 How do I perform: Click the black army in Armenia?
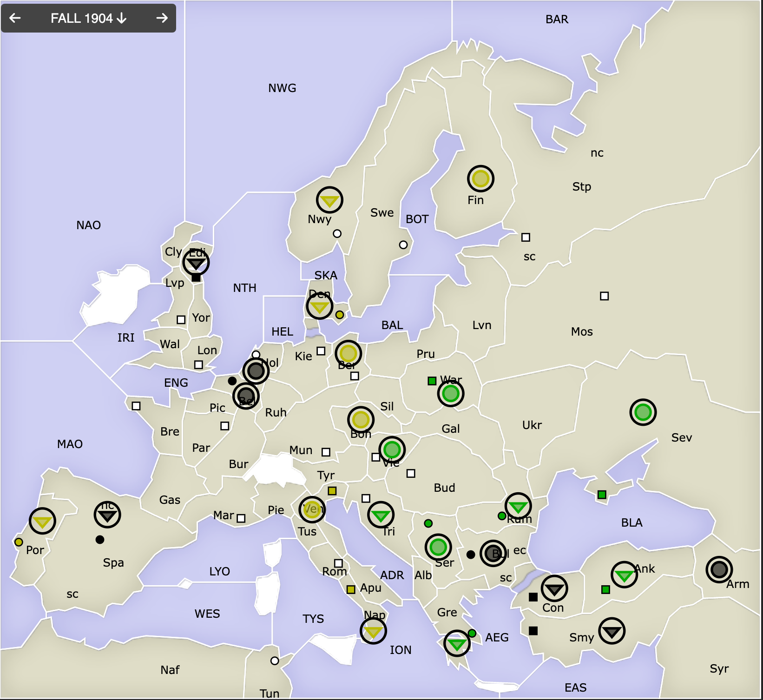tap(719, 569)
